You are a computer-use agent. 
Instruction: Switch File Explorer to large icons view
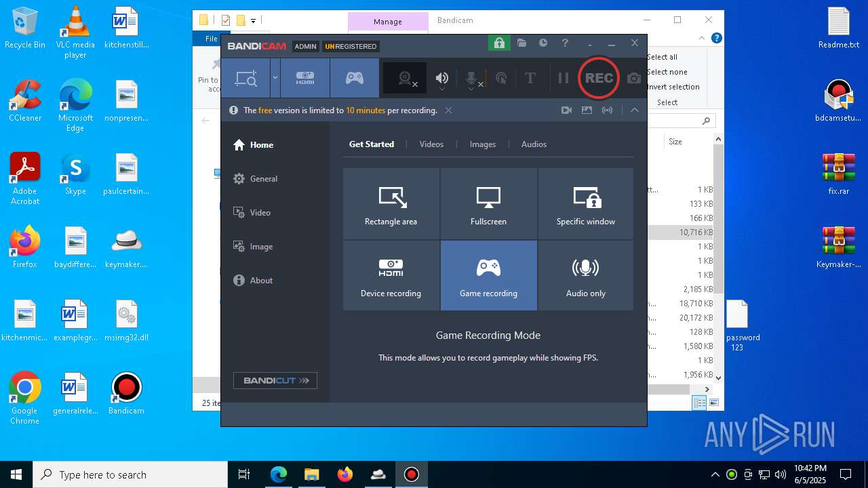click(x=713, y=403)
